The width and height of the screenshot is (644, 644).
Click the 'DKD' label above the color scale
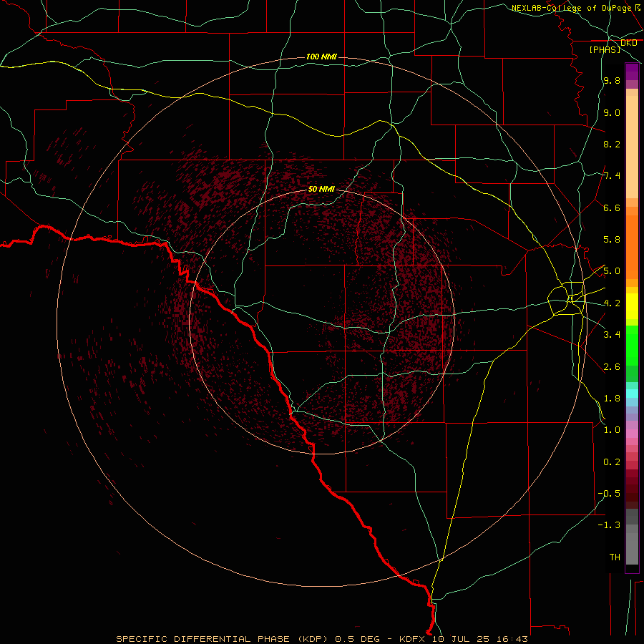point(629,43)
